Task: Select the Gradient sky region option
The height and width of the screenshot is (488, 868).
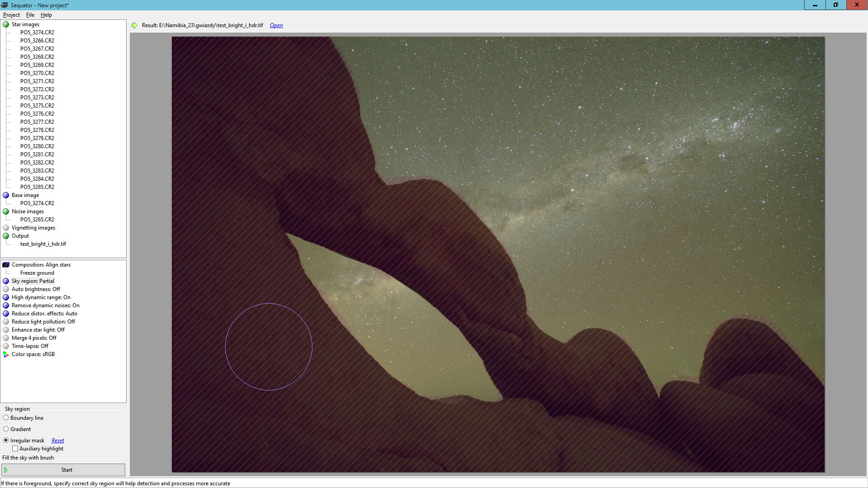Action: 6,429
